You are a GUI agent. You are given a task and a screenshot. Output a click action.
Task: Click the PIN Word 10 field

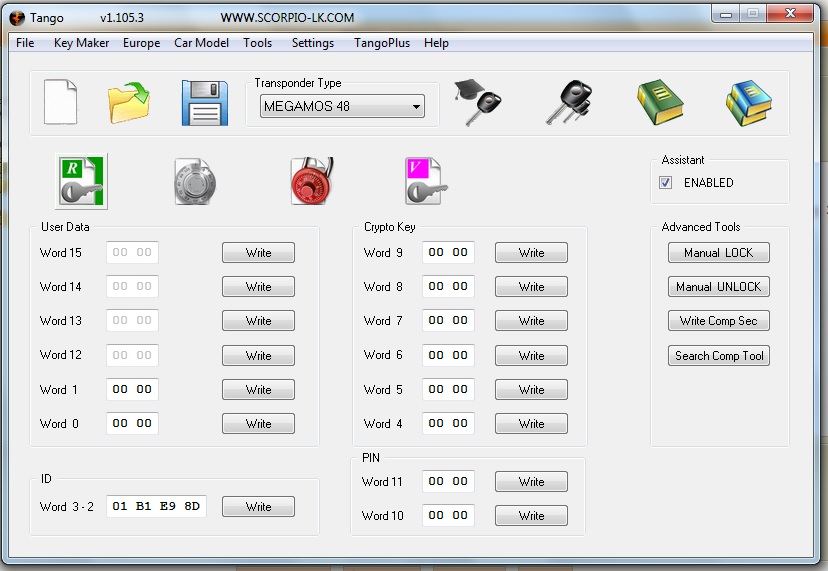pos(448,515)
